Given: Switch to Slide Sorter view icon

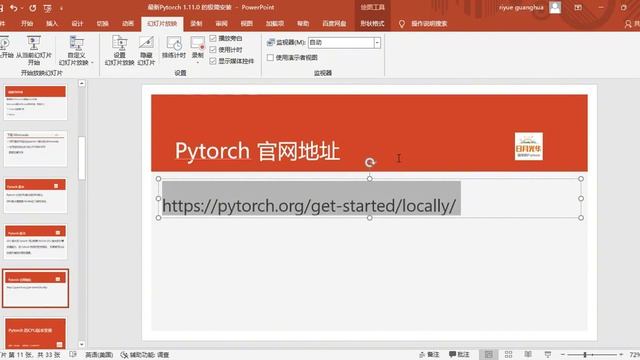Looking at the screenshot, I should (x=508, y=354).
